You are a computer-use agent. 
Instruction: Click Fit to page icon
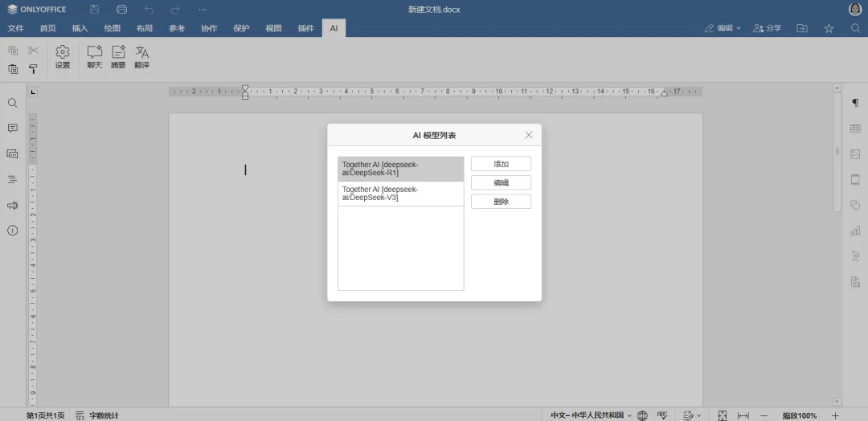coord(723,415)
